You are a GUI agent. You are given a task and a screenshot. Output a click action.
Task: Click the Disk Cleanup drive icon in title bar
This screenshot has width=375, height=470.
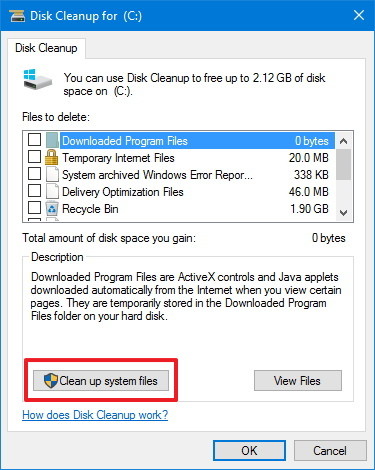pyautogui.click(x=17, y=16)
